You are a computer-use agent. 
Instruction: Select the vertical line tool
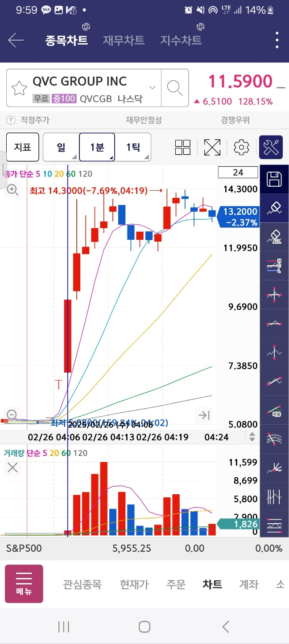point(274,352)
